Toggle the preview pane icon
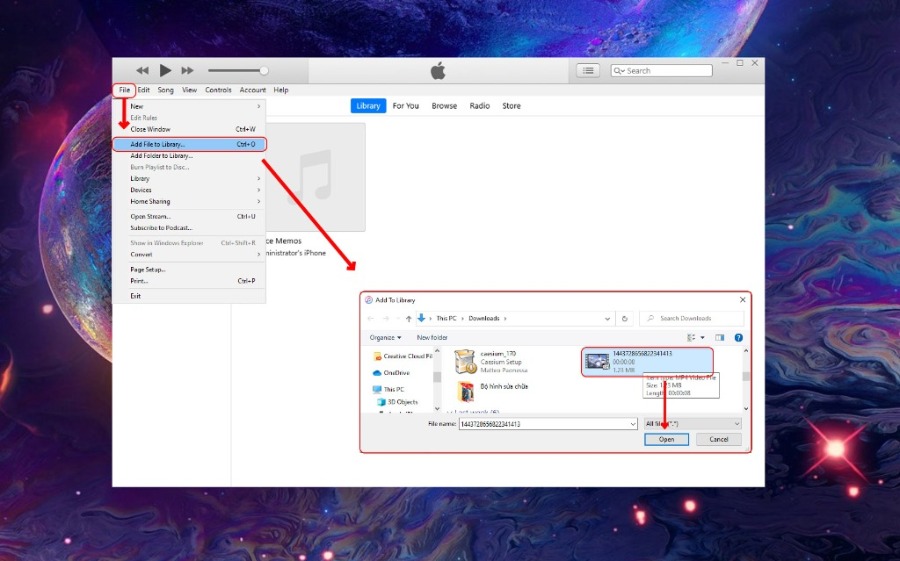 click(x=720, y=338)
